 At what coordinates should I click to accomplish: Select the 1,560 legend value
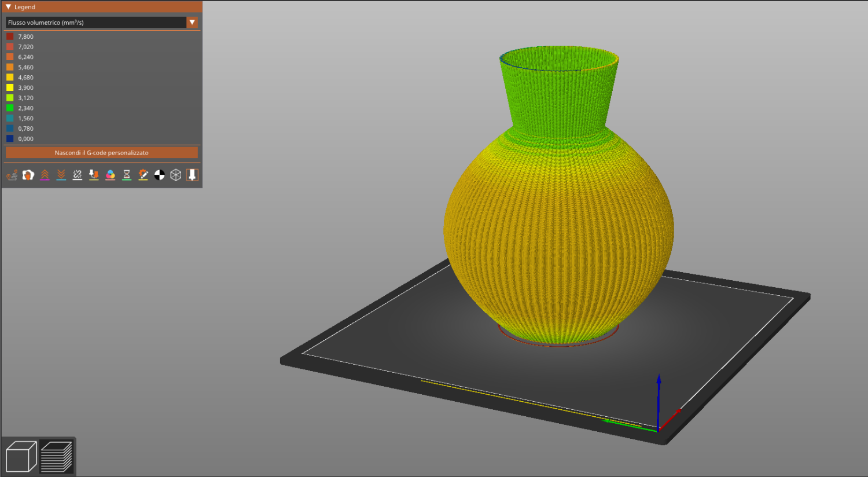tap(25, 118)
